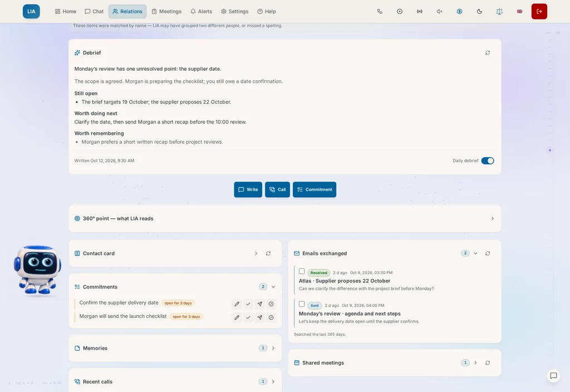Open the Alerts tab
Screen dimensions: 570x392
tap(202, 11)
